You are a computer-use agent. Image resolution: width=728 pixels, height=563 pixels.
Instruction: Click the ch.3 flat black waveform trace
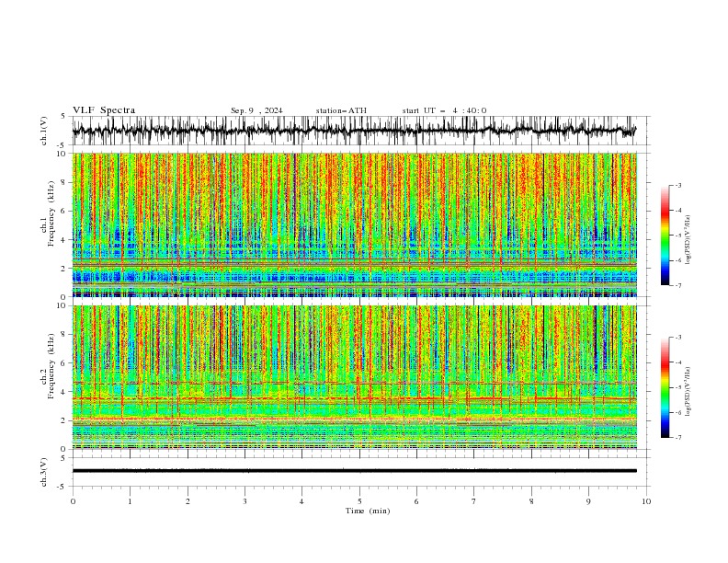click(355, 471)
